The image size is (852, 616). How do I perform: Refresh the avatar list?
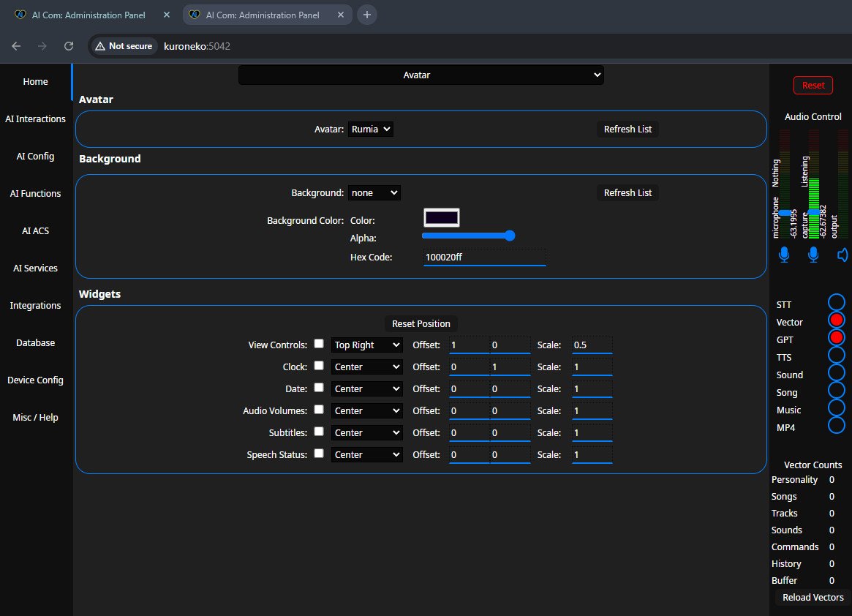point(627,129)
